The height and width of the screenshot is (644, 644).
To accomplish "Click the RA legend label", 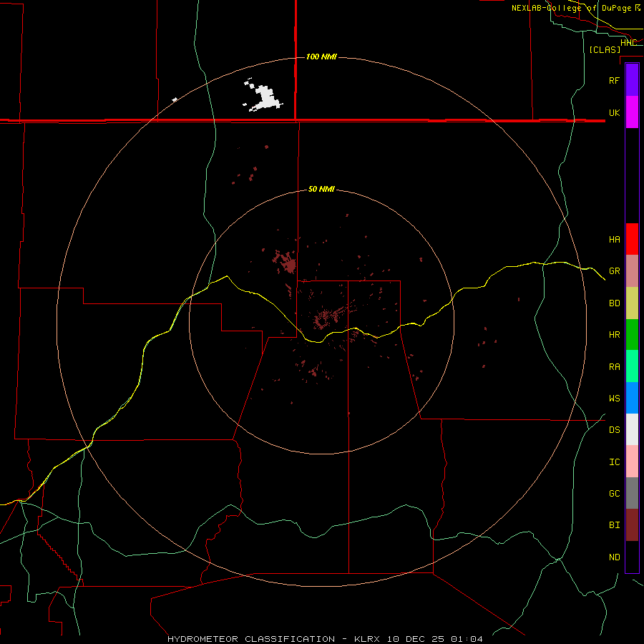I will 614,366.
